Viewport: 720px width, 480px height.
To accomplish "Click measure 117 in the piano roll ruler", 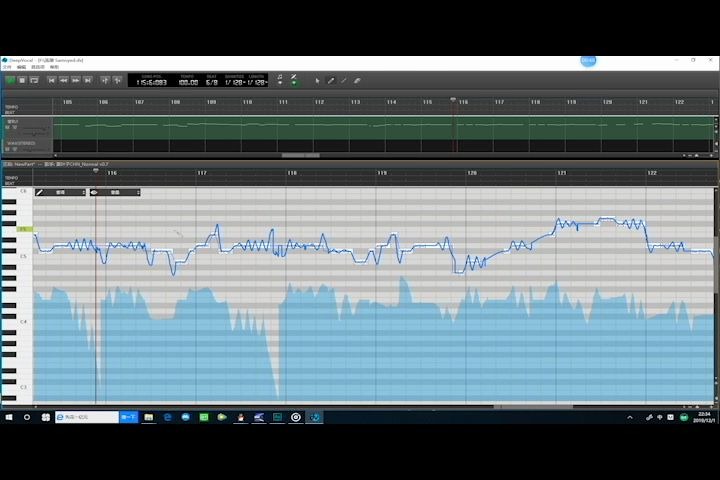I will pos(202,173).
